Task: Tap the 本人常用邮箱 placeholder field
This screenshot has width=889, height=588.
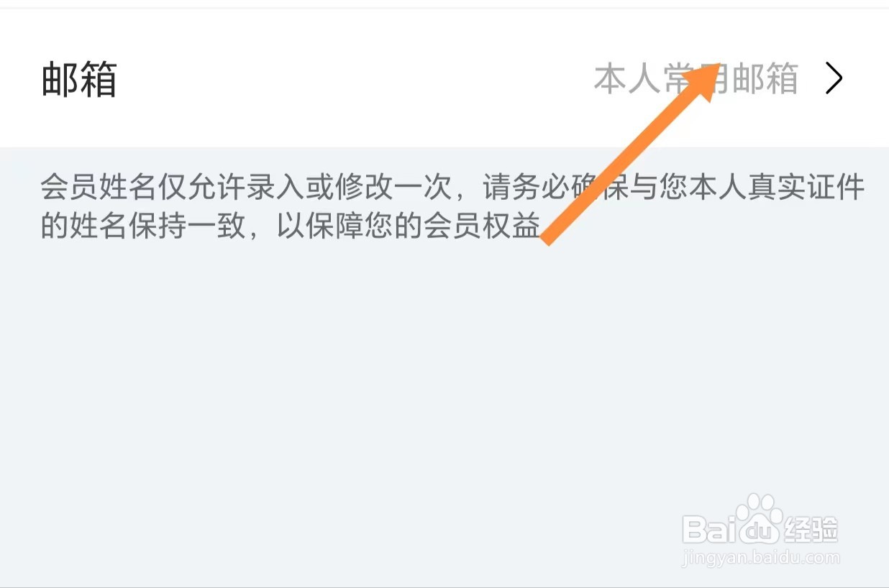Action: (696, 78)
